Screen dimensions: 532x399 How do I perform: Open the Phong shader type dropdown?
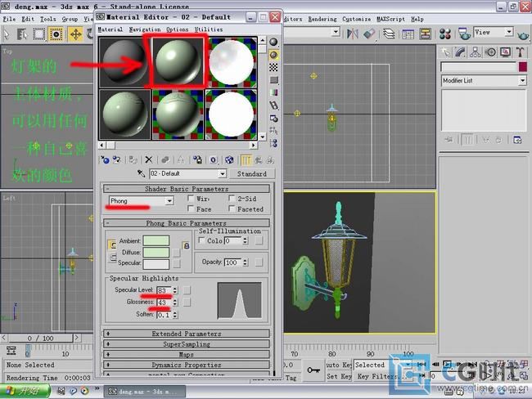169,200
